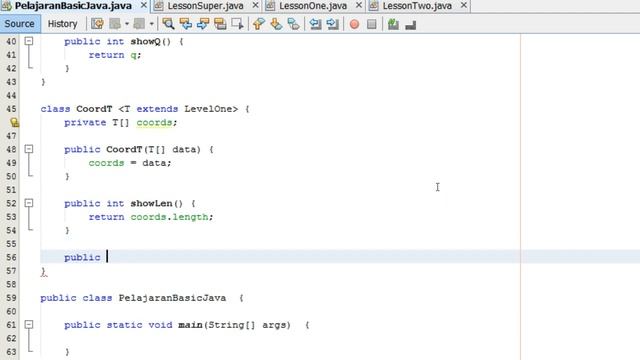Click Find Next Occurrence icon

[x=203, y=24]
